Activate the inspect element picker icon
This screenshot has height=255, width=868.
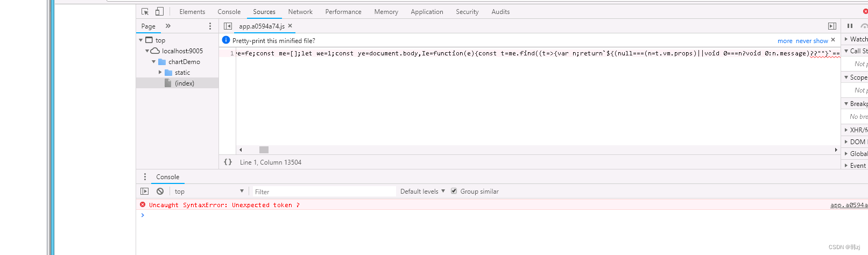[145, 11]
